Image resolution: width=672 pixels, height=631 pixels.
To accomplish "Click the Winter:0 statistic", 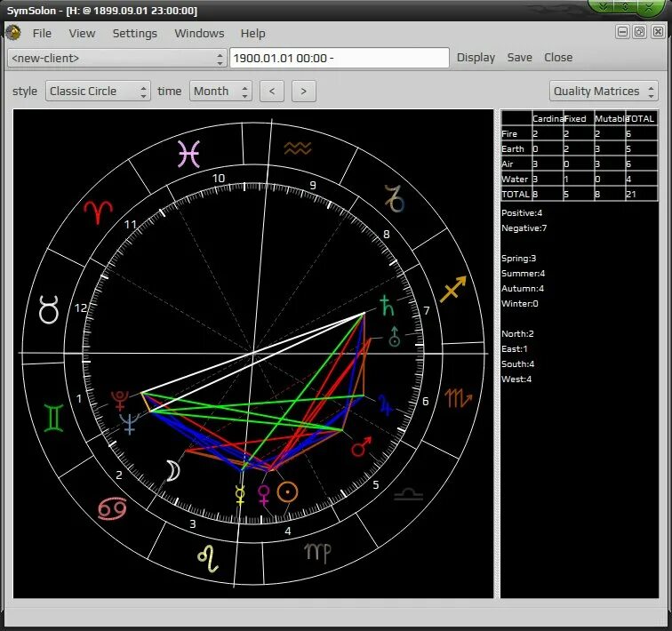I will (519, 304).
